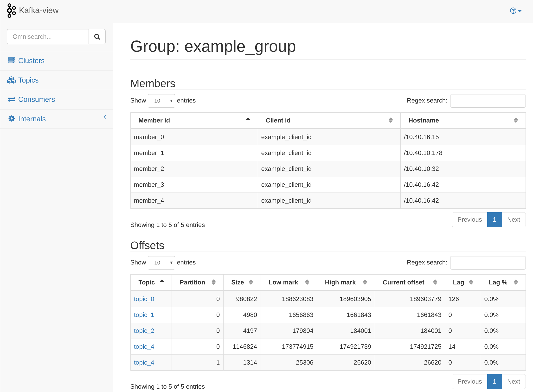
Task: Sort Offsets by High mark arrows
Action: [x=365, y=282]
